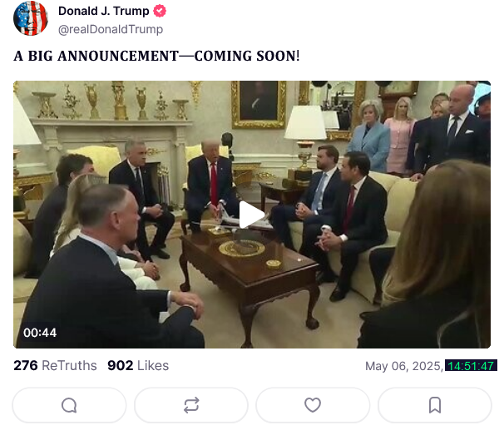Click the white lampshade in the video
This screenshot has height=435, width=504.
(305, 122)
